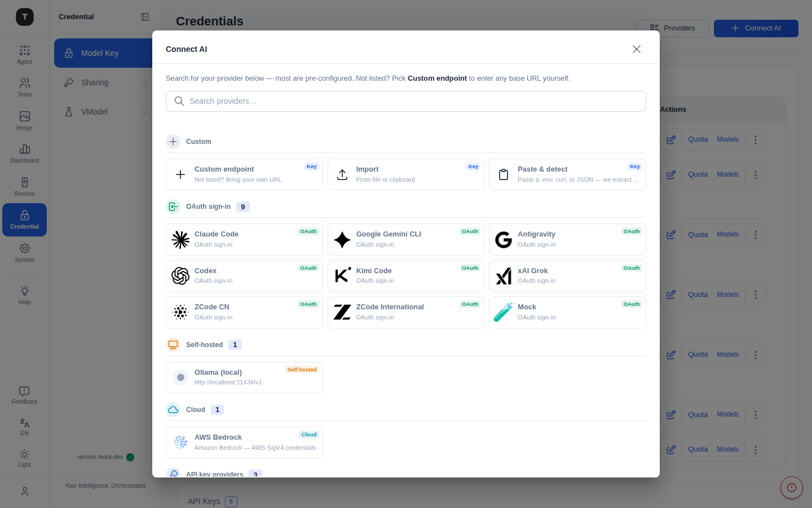Select the ZCode International provider

tap(406, 312)
